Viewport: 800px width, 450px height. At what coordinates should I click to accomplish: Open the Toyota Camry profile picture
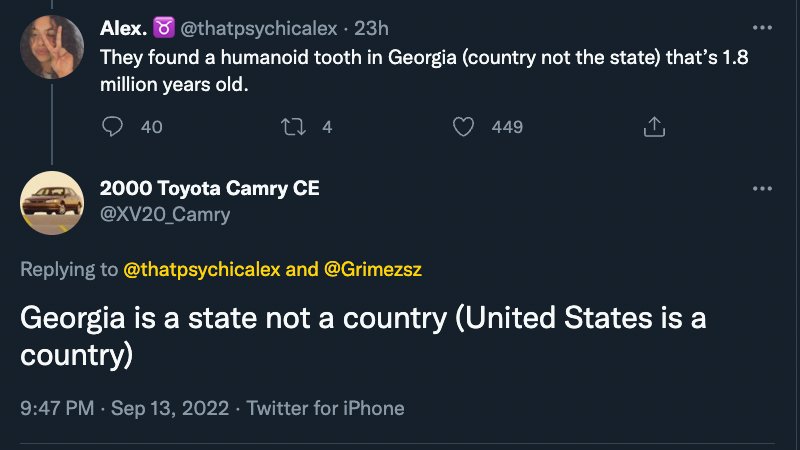click(52, 203)
